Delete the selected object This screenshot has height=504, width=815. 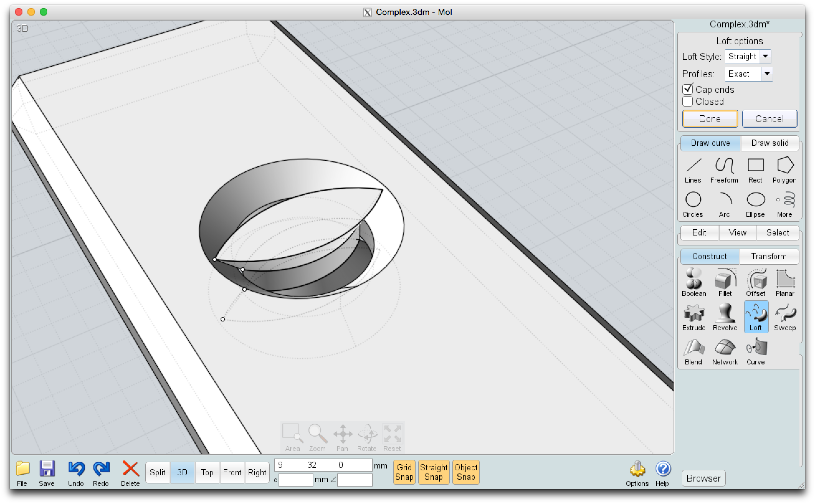click(130, 474)
